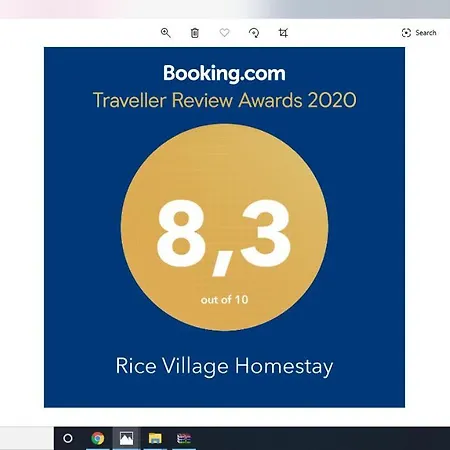Click the 8,3 score number

pos(224,237)
